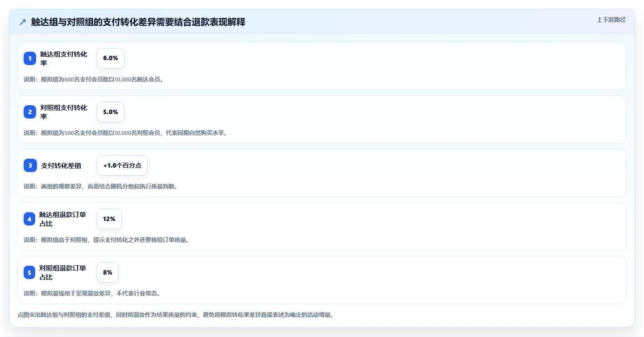Click the note starting 模拟值高于对照组
The width and height of the screenshot is (644, 337).
107,240
